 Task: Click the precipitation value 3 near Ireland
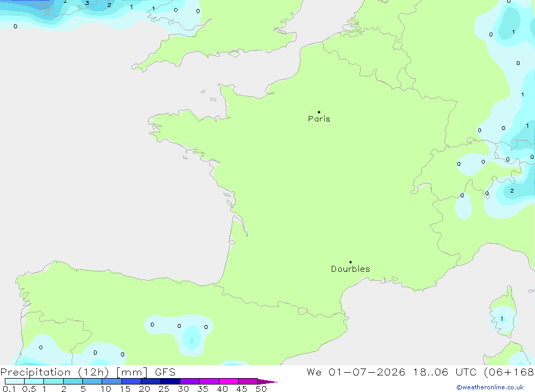tap(87, 3)
